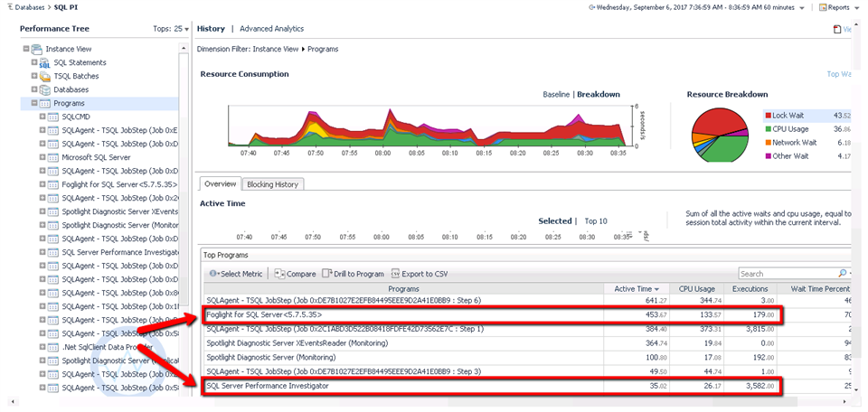Image resolution: width=868 pixels, height=412 pixels.
Task: Click the Lock Wait red legend swatch
Action: (769, 116)
